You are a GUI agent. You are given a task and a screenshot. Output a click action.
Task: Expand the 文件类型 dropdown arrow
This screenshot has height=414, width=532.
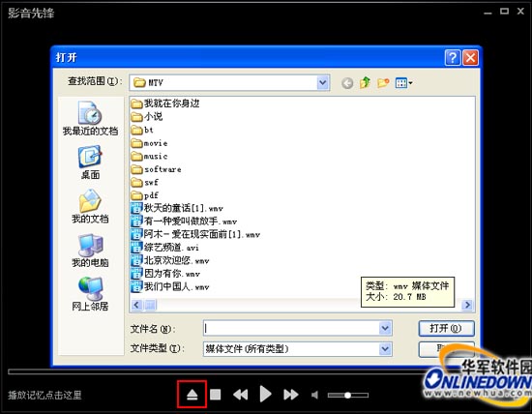(385, 349)
